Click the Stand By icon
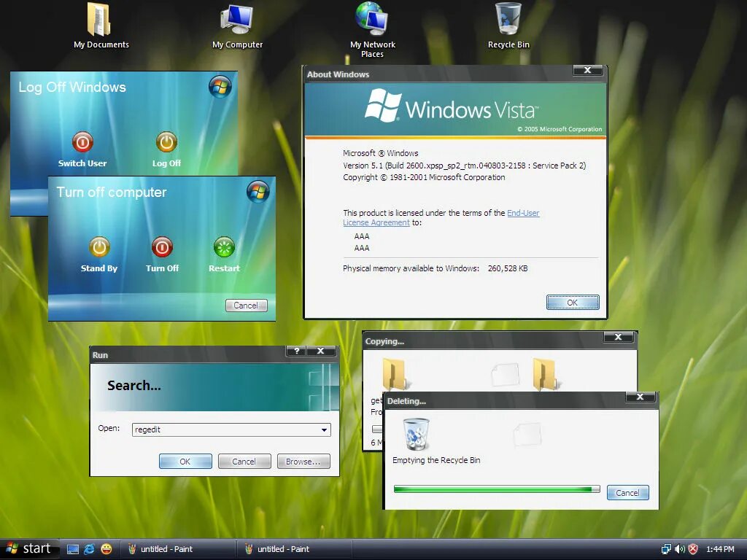This screenshot has height=560, width=747. pyautogui.click(x=99, y=247)
